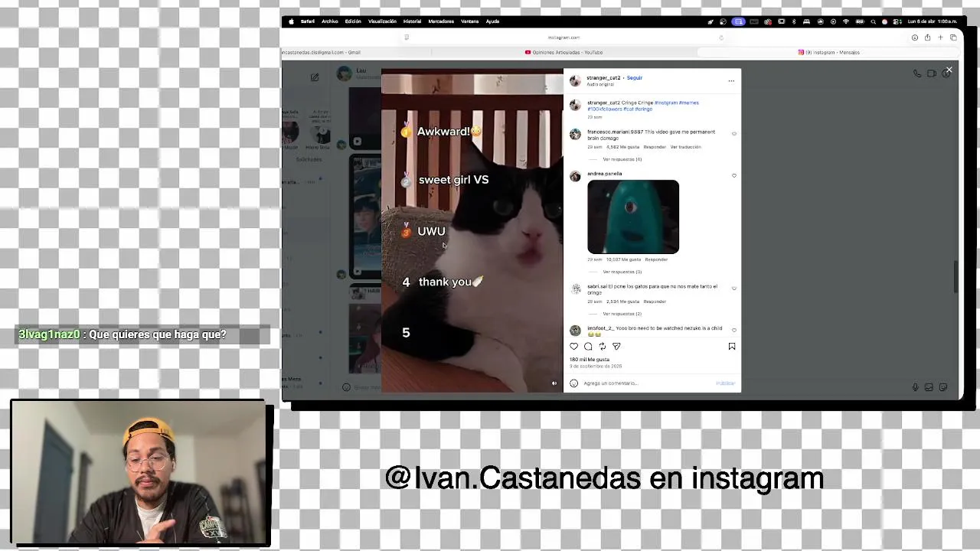Open Wi-Fi status in menu bar
980x551 pixels.
pyautogui.click(x=846, y=21)
